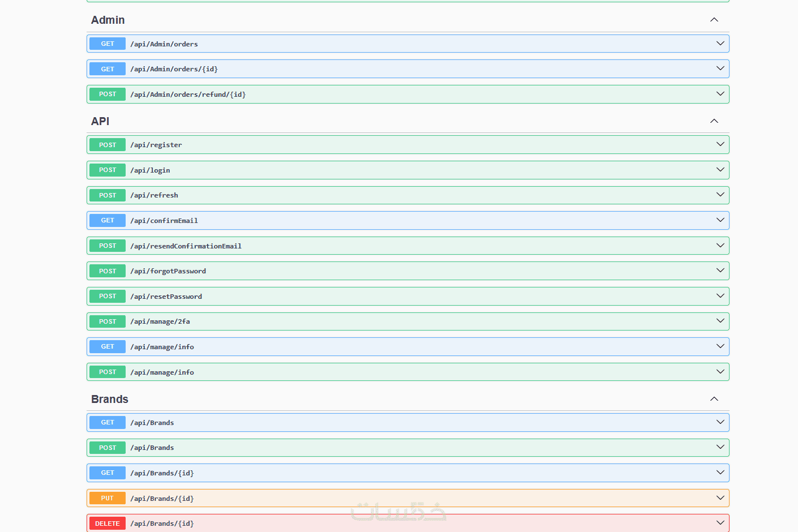Select the /api/Admin/orders path text without {id}
Image resolution: width=798 pixels, height=532 pixels.
pos(164,44)
